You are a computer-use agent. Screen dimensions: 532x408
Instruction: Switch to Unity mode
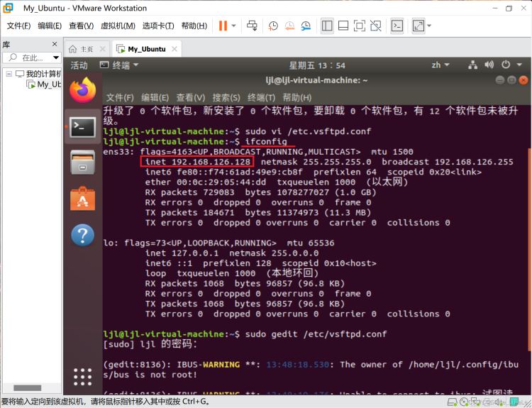coord(375,26)
